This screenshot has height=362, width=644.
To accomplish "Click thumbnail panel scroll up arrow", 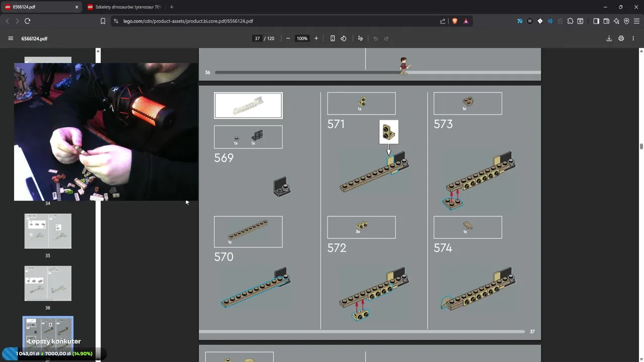I will [x=98, y=51].
